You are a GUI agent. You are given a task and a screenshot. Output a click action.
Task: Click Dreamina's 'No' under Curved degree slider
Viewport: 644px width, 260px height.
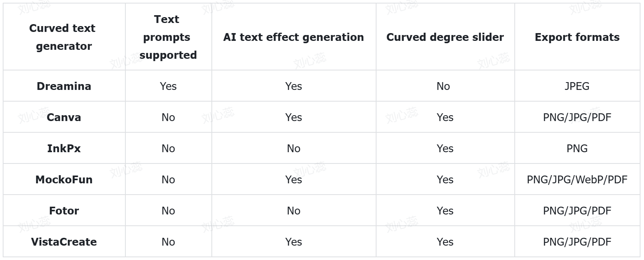[443, 86]
